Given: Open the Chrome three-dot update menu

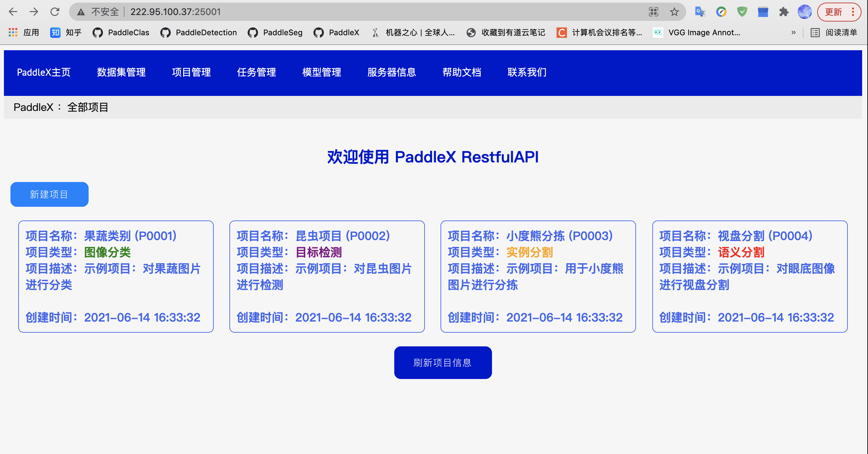Looking at the screenshot, I should click(853, 12).
